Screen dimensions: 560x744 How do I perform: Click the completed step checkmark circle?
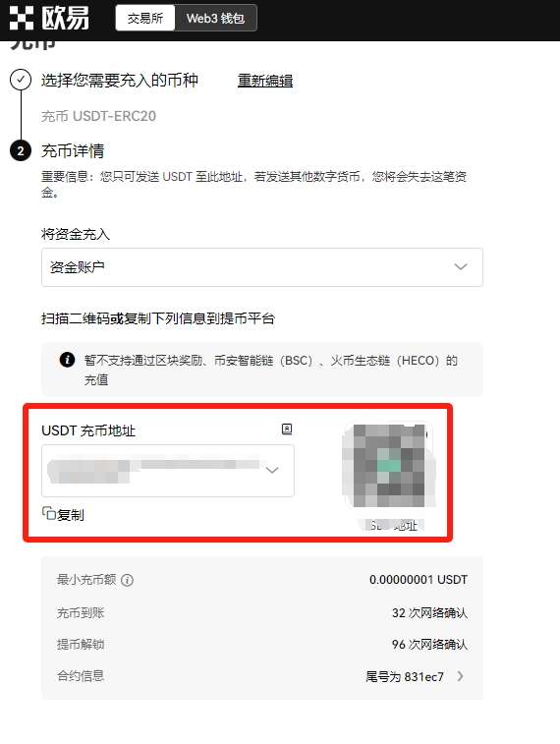pyautogui.click(x=21, y=80)
